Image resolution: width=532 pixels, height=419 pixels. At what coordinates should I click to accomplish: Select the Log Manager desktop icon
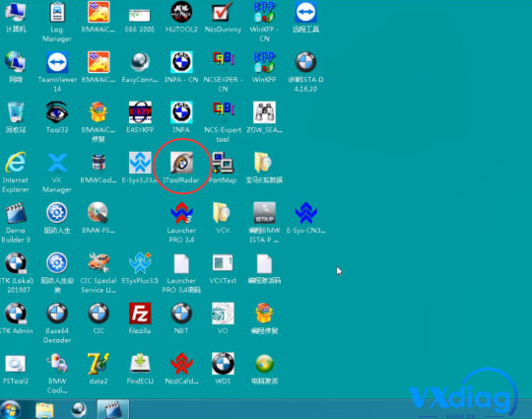(57, 12)
